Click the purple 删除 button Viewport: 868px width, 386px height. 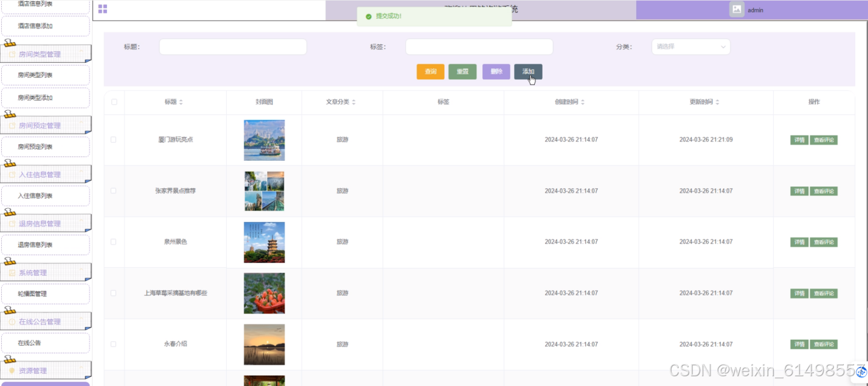tap(496, 72)
